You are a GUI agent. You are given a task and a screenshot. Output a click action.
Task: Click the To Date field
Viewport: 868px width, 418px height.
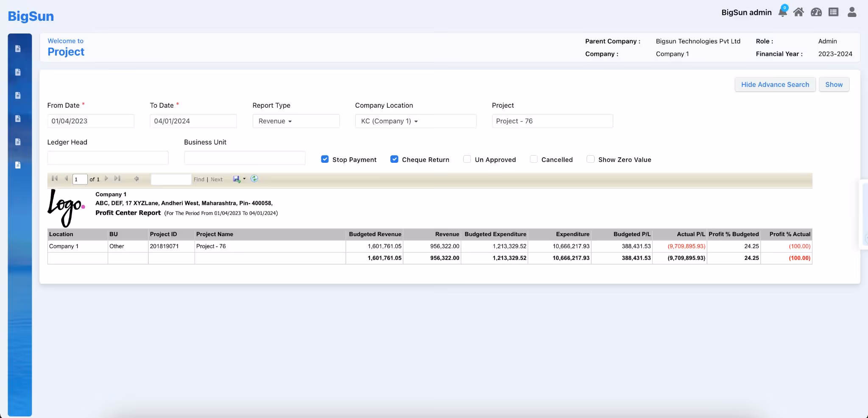click(193, 121)
